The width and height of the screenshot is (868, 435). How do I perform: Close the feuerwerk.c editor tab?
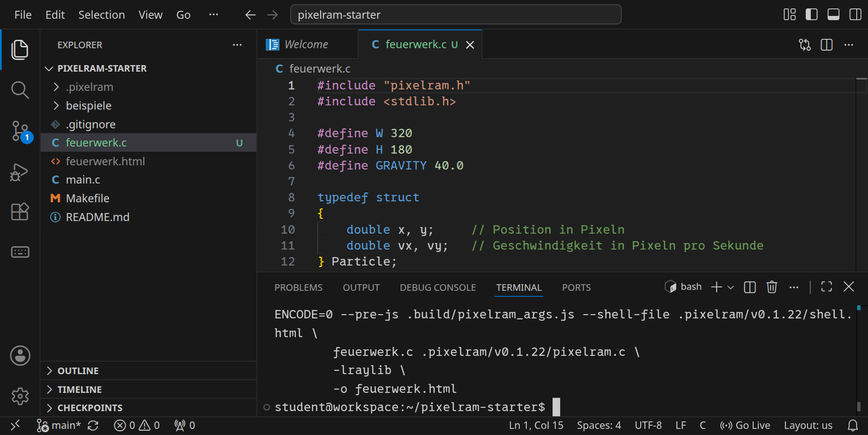click(470, 45)
